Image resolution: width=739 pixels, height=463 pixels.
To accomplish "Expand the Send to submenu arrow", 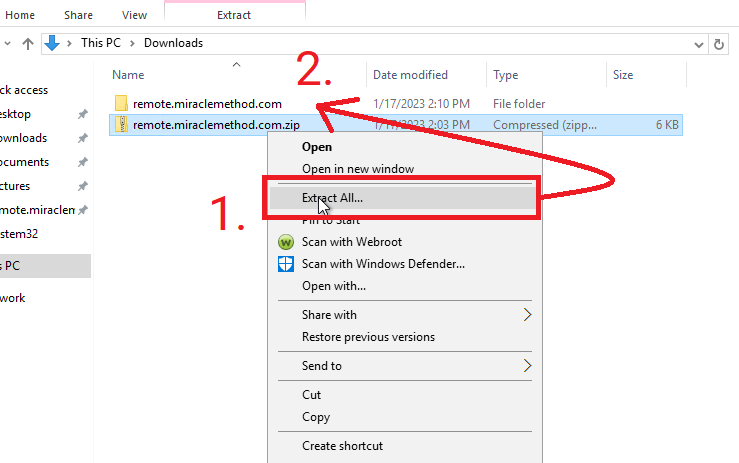I will 527,366.
